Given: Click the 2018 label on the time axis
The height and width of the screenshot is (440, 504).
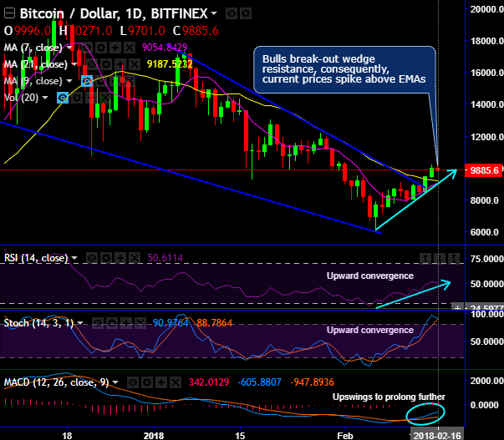Looking at the screenshot, I should tap(154, 436).
